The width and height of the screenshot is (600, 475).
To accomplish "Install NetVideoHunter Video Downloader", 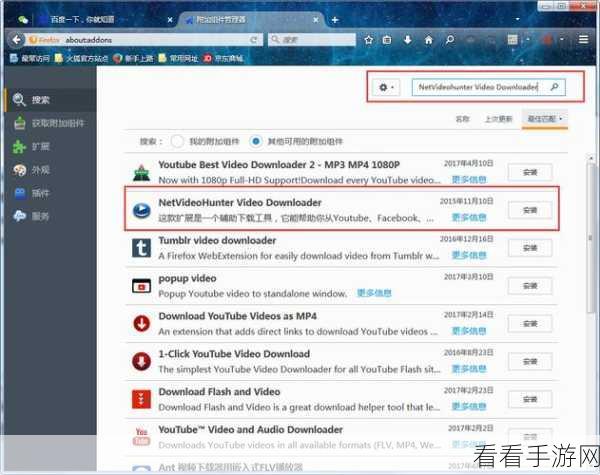I will 530,210.
